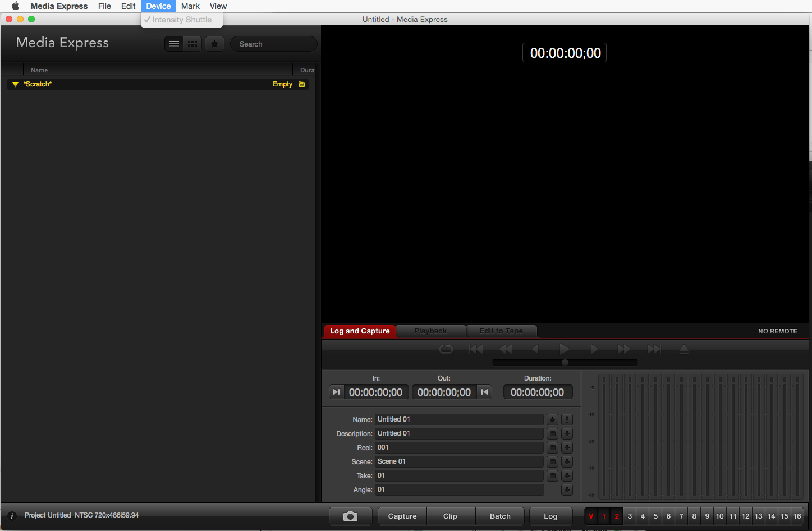Open the Apple menu
The width and height of the screenshot is (812, 531).
pyautogui.click(x=15, y=6)
